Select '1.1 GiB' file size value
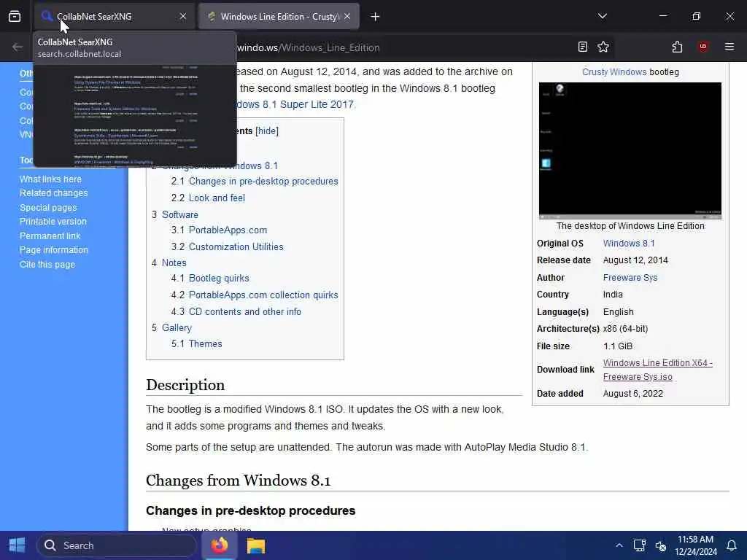Image resolution: width=747 pixels, height=560 pixels. (618, 346)
